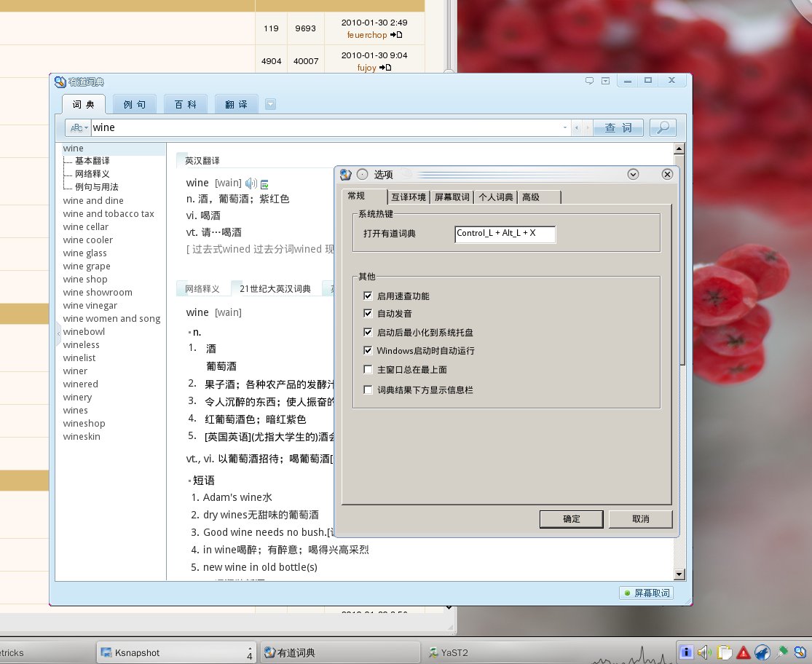Click the round circle button in options dialog title bar
The height and width of the screenshot is (664, 812).
(x=363, y=175)
